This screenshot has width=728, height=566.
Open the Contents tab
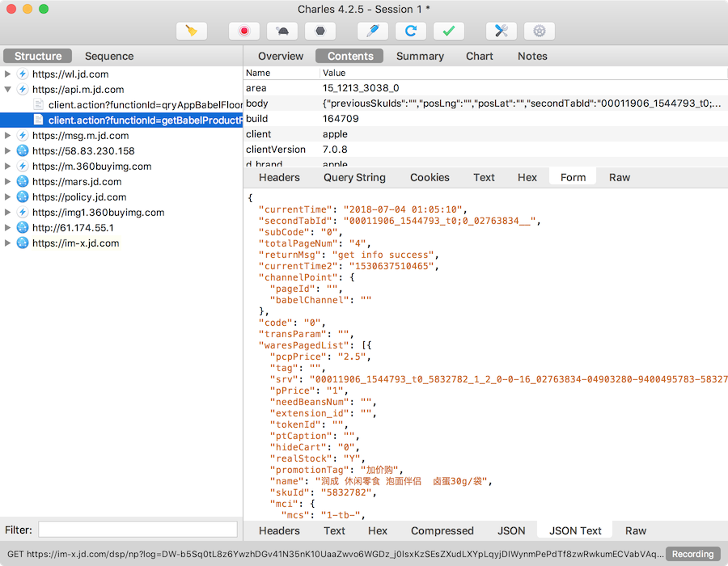tap(350, 56)
